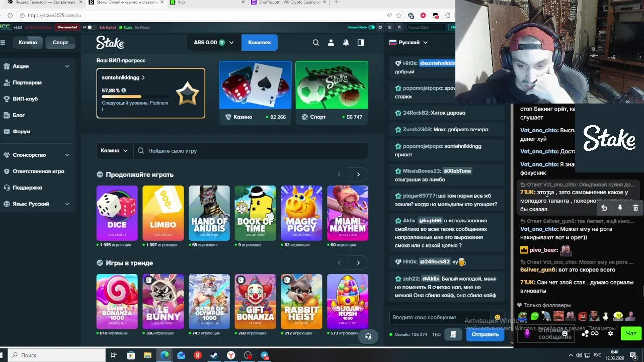644x362 pixels.
Task: Click the info icon next to 57,88 %
Action: (124, 90)
